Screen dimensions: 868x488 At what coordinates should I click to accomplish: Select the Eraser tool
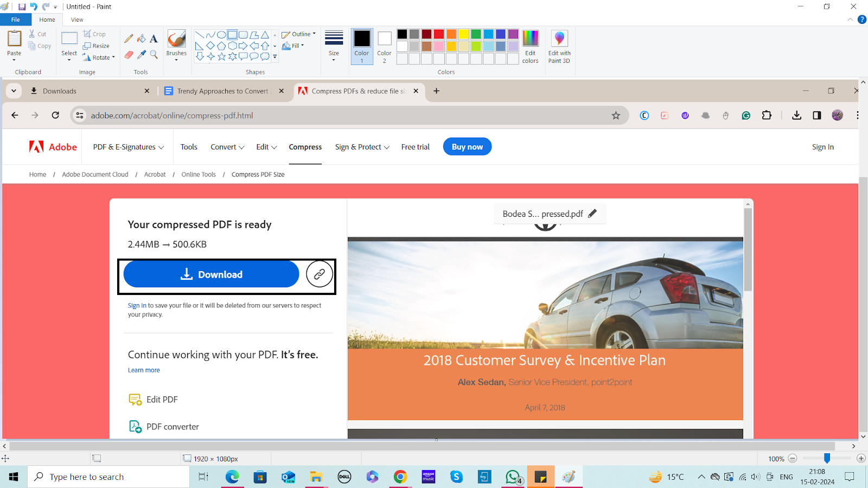(x=129, y=55)
